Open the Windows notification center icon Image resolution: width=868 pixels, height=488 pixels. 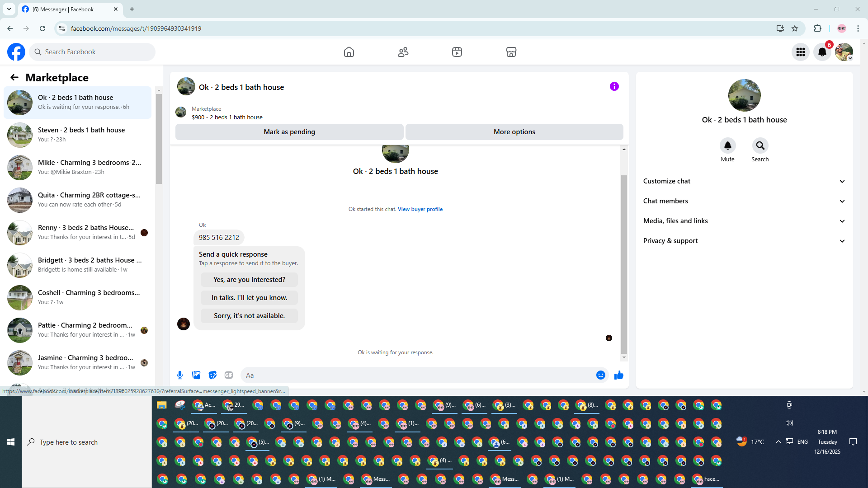click(x=853, y=442)
